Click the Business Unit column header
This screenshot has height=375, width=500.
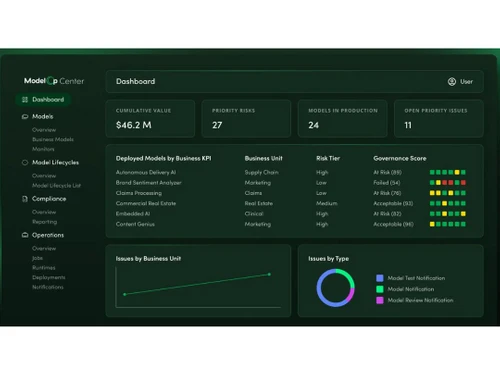264,158
